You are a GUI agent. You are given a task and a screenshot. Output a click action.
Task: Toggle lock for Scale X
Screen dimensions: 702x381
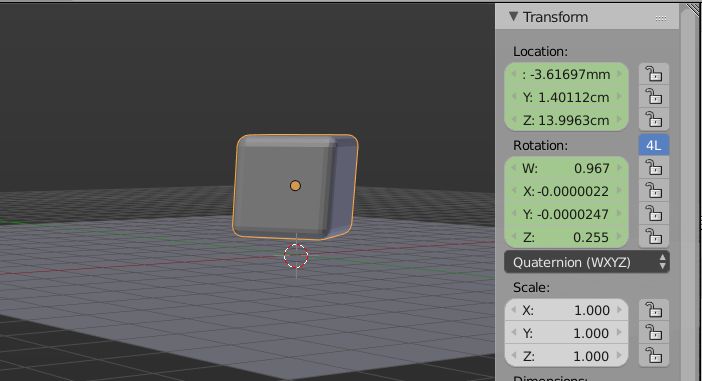[x=654, y=310]
